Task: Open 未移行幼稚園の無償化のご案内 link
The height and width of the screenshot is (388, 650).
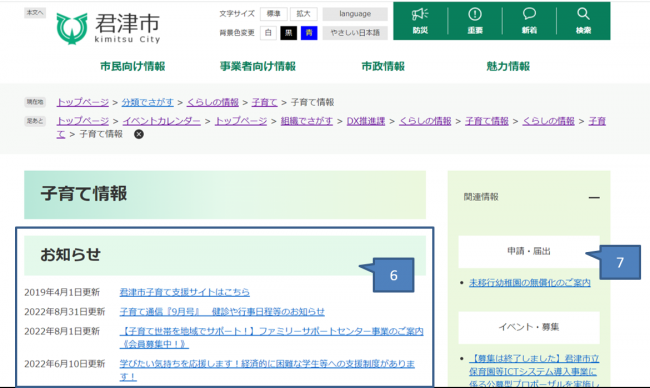Action: tap(530, 283)
